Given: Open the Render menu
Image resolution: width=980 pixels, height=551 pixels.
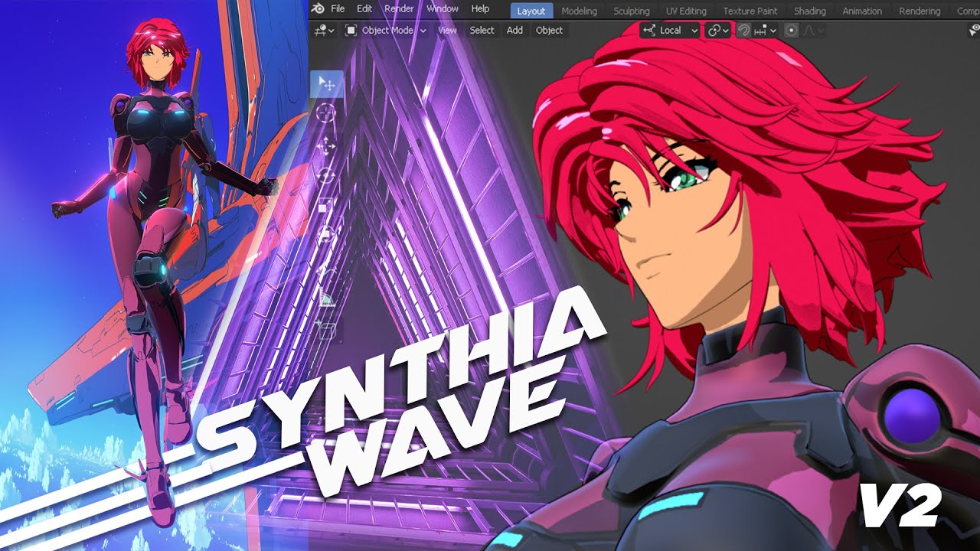Looking at the screenshot, I should tap(399, 9).
